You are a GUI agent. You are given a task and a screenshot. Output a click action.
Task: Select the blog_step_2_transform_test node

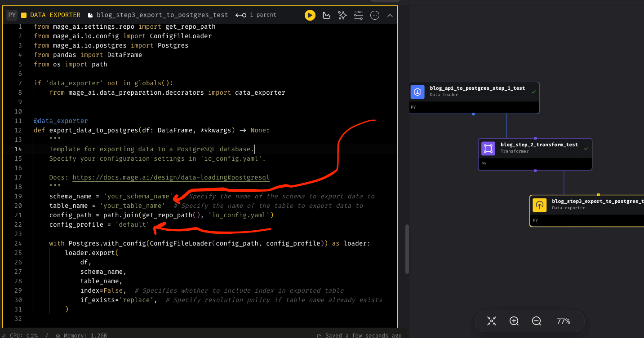coord(535,154)
